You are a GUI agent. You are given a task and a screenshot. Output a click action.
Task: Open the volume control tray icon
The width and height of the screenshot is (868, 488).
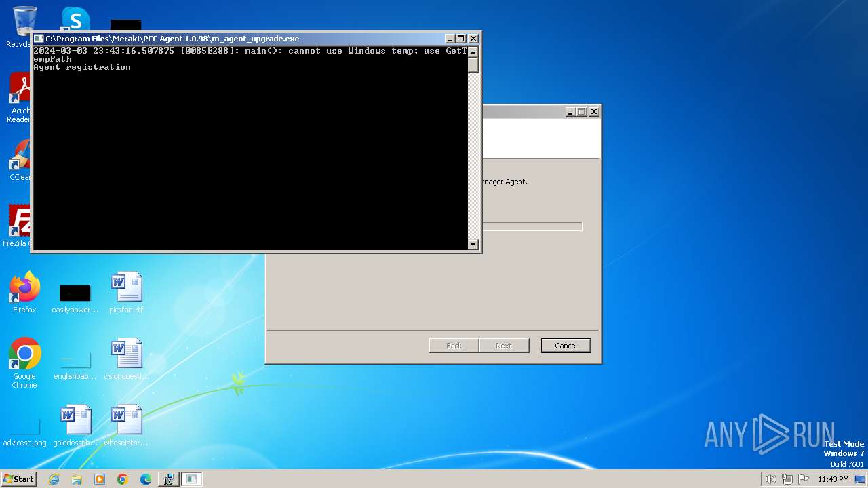tap(770, 479)
